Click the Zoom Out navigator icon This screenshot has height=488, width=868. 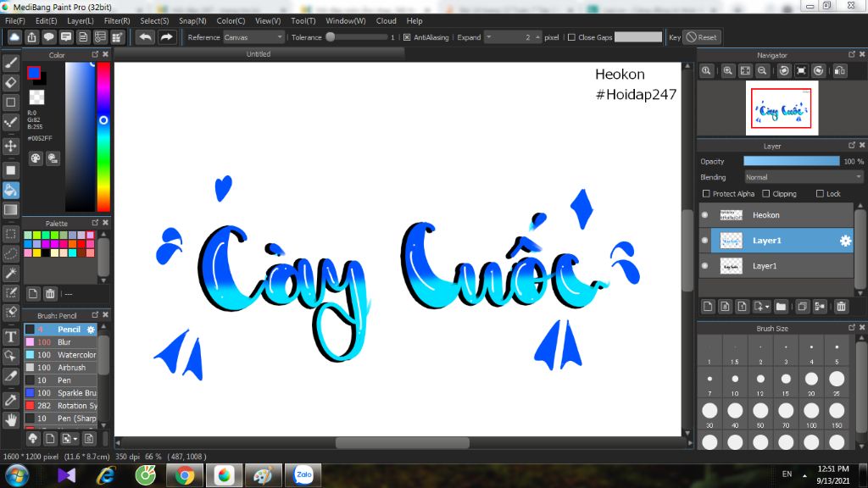point(762,71)
